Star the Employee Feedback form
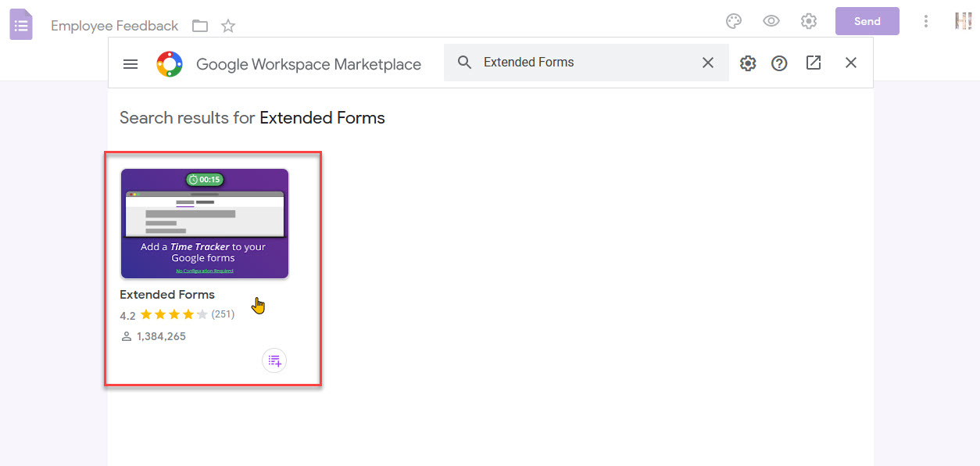The width and height of the screenshot is (980, 466). pyautogui.click(x=227, y=25)
